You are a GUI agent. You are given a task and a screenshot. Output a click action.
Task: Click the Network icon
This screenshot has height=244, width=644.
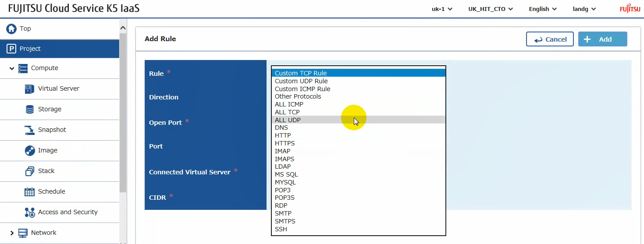(x=23, y=233)
